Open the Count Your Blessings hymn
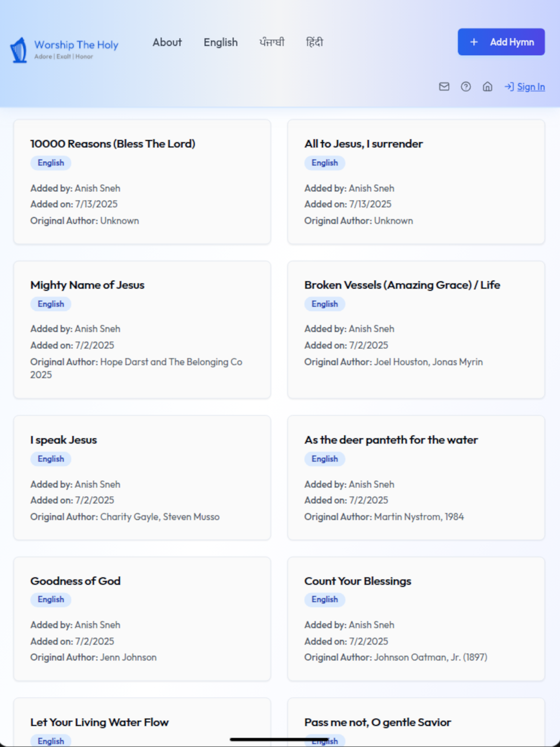Viewport: 560px width, 747px height. click(x=358, y=581)
